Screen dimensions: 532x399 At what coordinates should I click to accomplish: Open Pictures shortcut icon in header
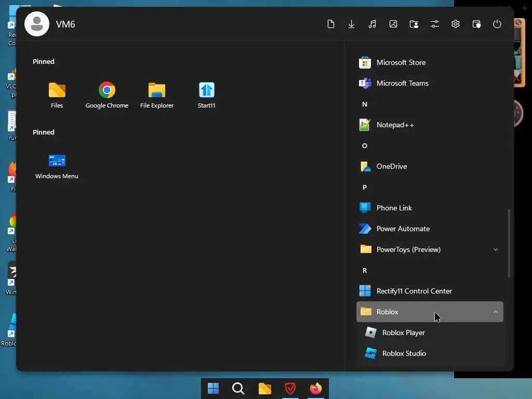point(393,24)
